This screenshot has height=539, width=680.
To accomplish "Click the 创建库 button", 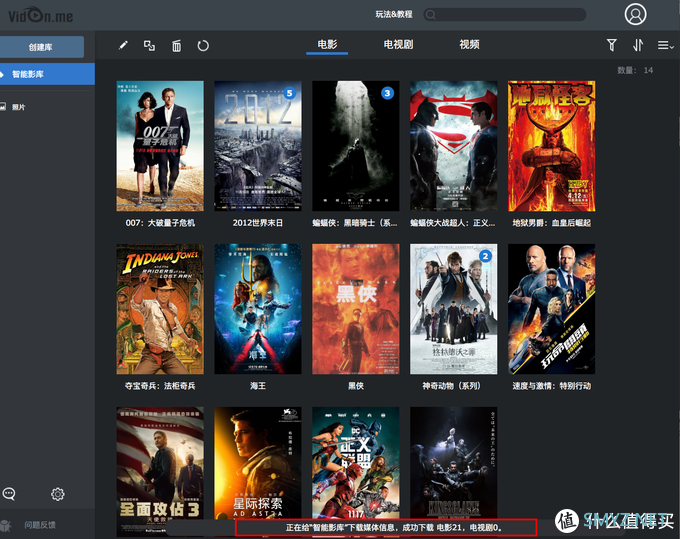I will coord(42,47).
